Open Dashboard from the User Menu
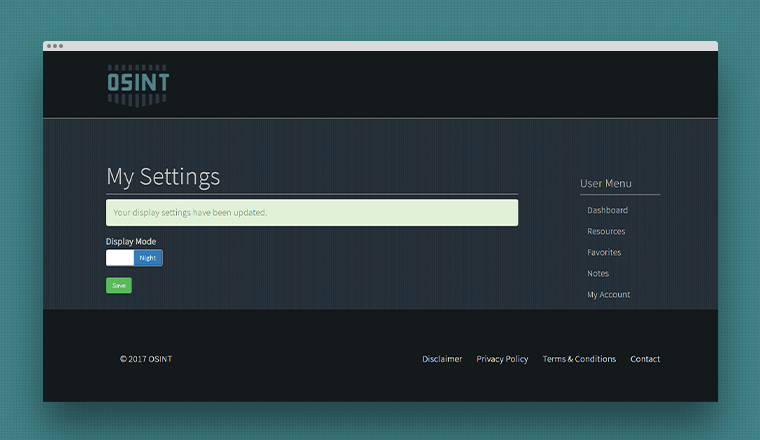The width and height of the screenshot is (760, 440). coord(607,211)
